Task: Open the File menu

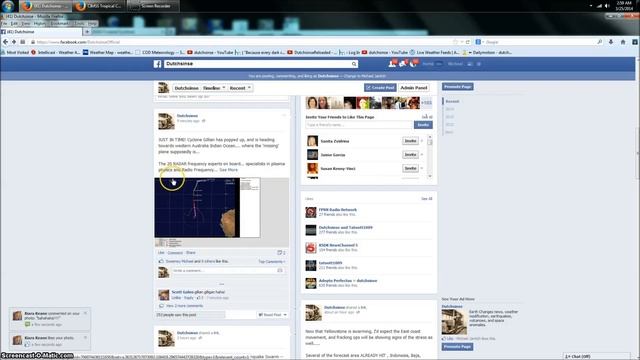Action: pos(4,24)
